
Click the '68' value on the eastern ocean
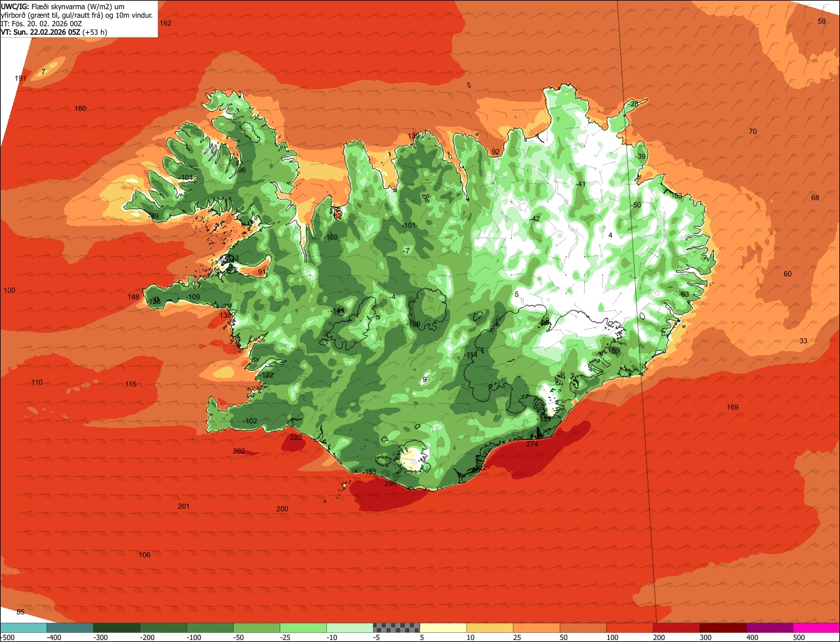click(x=815, y=198)
